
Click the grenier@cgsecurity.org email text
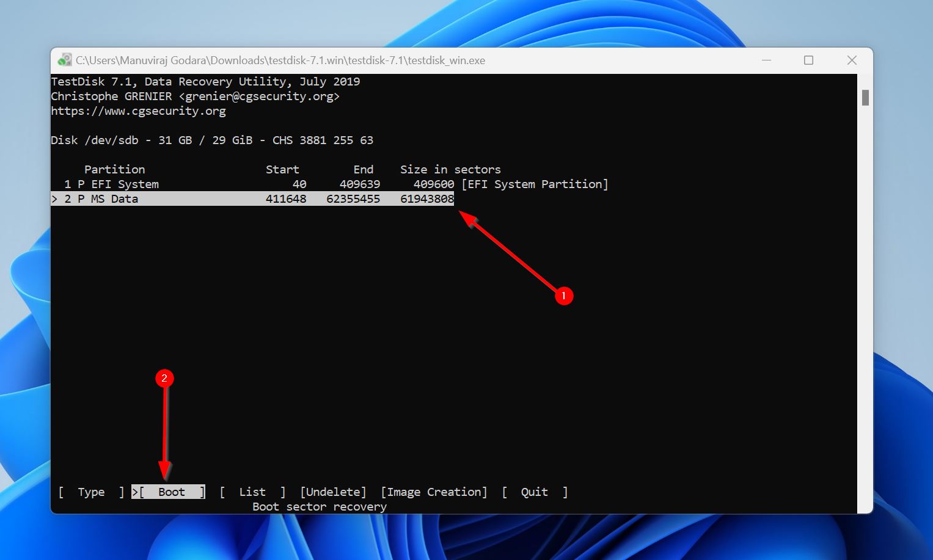click(259, 96)
